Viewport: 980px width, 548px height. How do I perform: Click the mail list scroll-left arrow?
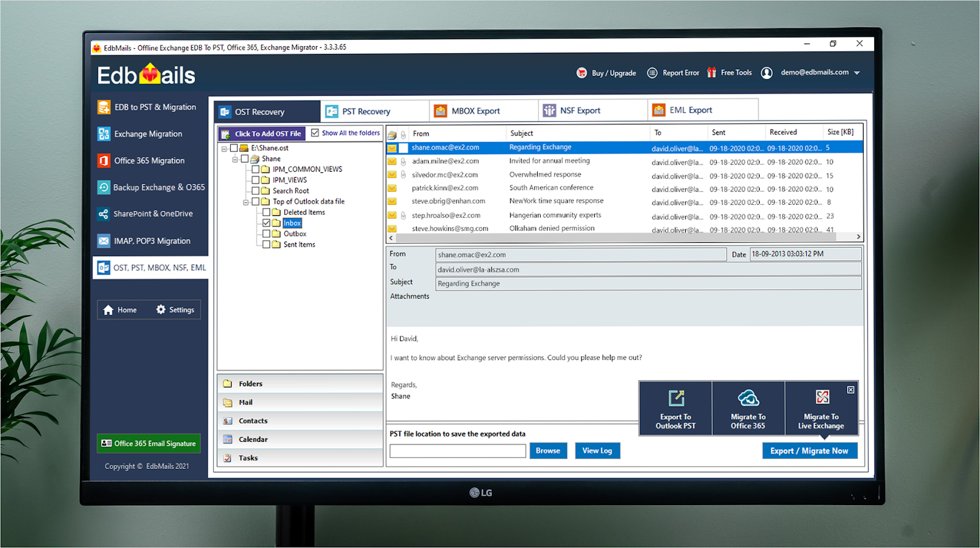click(x=391, y=238)
